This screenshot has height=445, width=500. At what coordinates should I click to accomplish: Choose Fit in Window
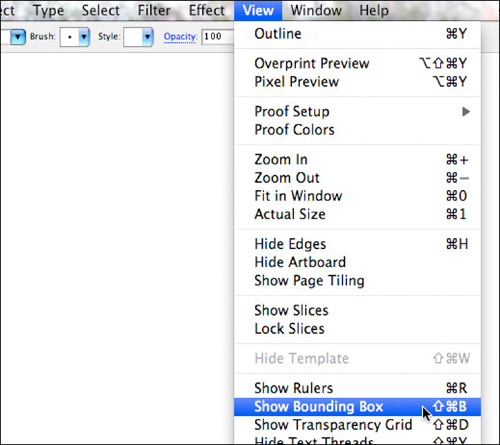coord(357,196)
